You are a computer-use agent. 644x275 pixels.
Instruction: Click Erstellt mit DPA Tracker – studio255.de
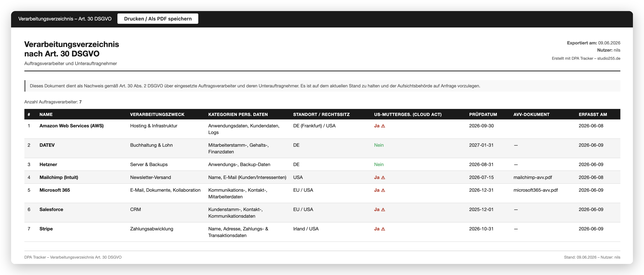(x=586, y=58)
